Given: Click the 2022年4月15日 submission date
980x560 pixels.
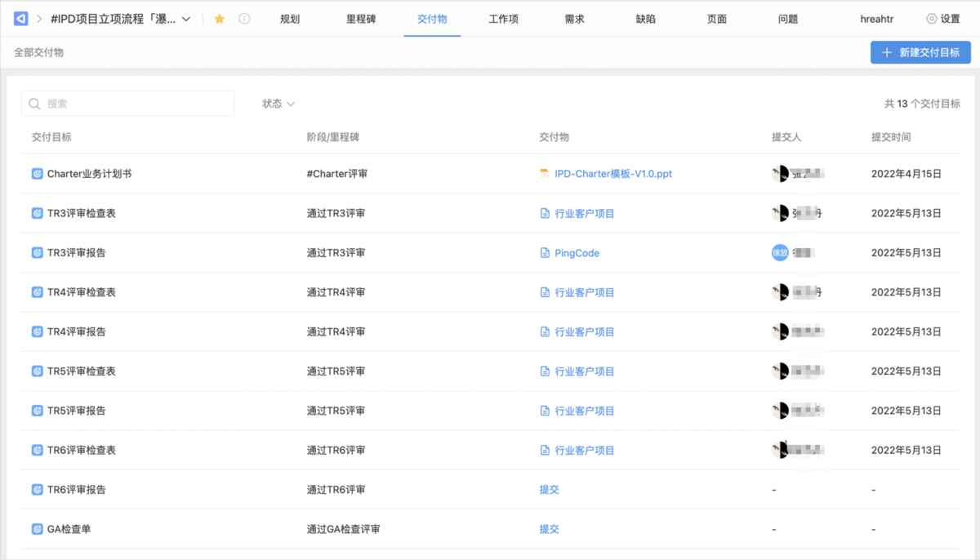Looking at the screenshot, I should [x=906, y=174].
